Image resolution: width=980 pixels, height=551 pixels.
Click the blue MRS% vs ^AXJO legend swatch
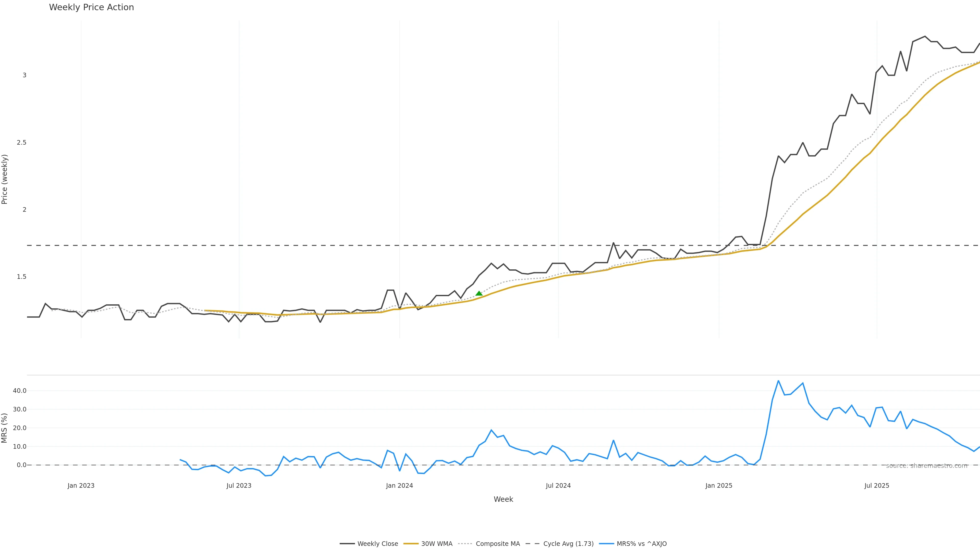point(606,544)
